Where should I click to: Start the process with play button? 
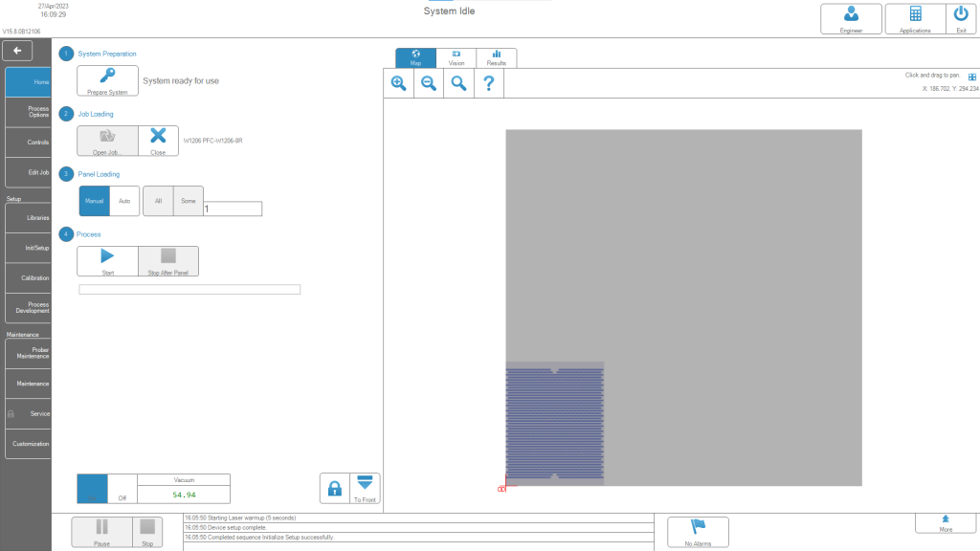(107, 261)
